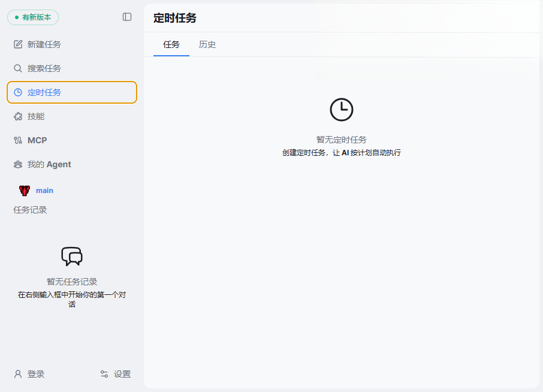Click the 技能 puzzle piece icon
Image resolution: width=543 pixels, height=392 pixels.
click(x=18, y=116)
